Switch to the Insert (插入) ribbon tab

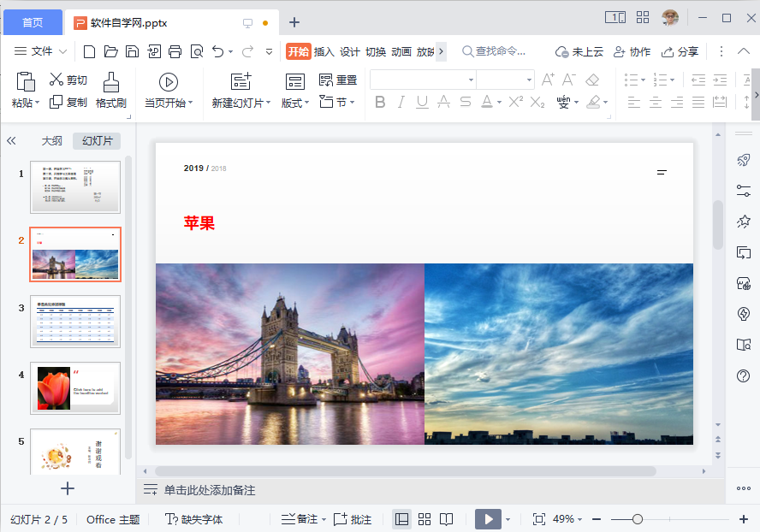(x=324, y=51)
